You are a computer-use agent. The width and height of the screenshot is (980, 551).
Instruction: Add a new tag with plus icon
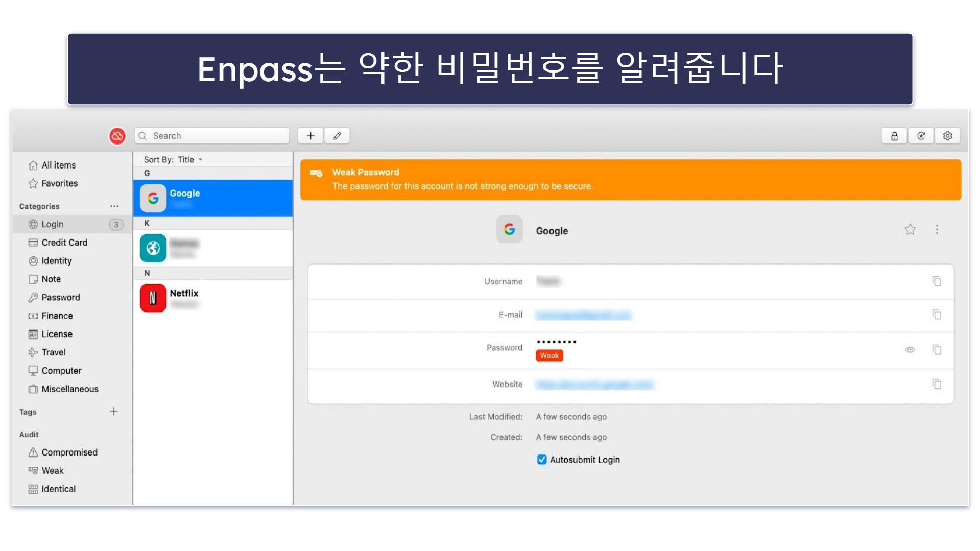(x=113, y=412)
